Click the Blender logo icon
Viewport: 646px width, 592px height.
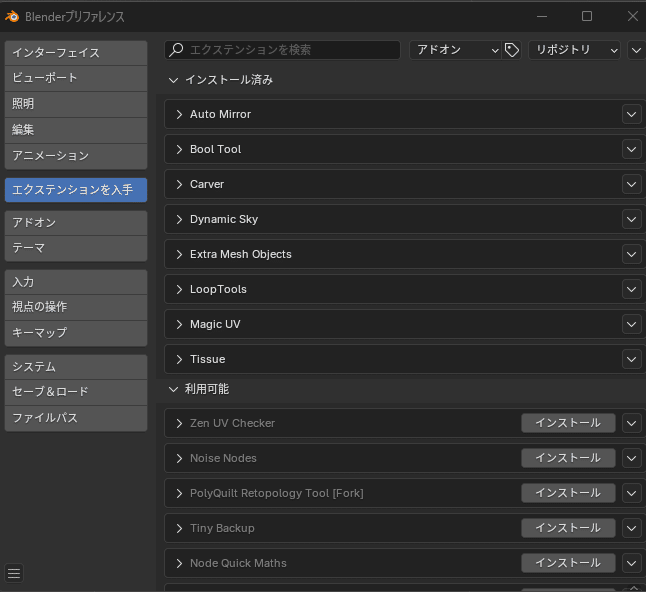(x=12, y=16)
